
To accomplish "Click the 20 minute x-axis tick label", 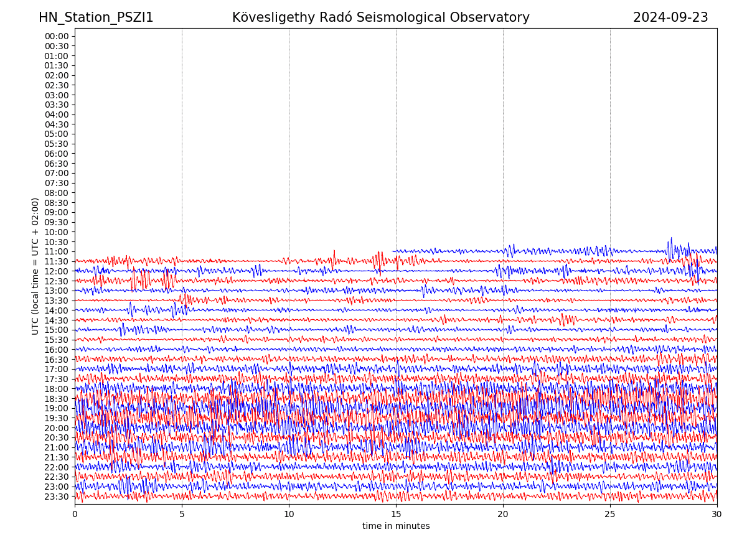I will pyautogui.click(x=503, y=514).
